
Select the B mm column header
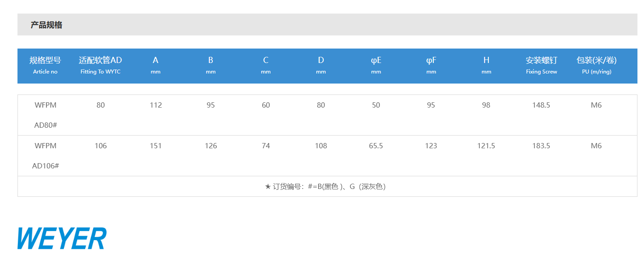click(211, 65)
